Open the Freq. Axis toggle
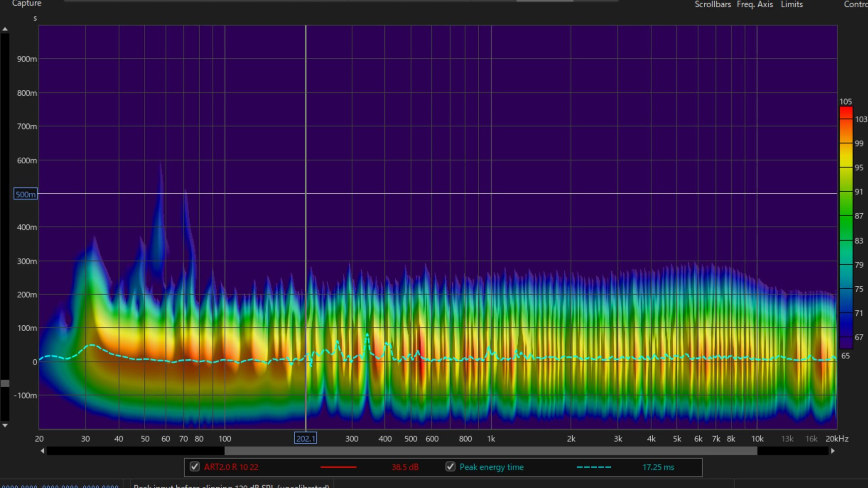The height and width of the screenshot is (488, 868). (755, 4)
